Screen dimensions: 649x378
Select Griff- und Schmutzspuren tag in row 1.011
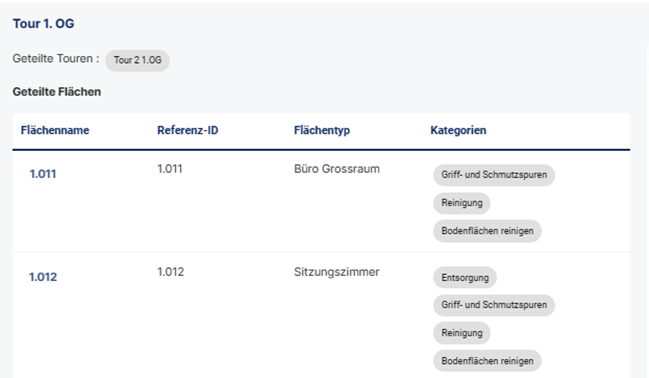tap(494, 175)
